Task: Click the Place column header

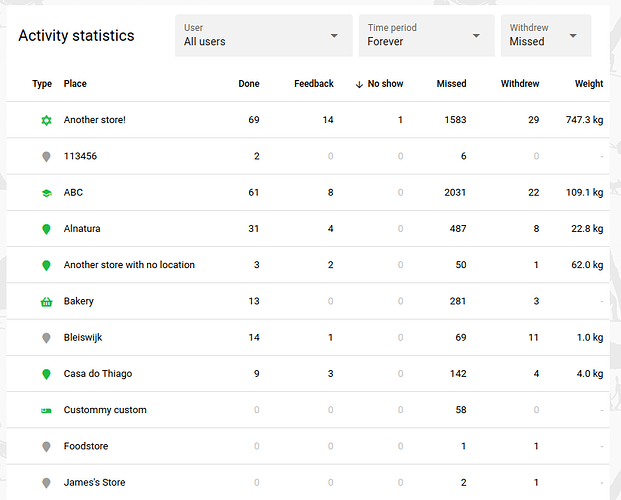Action: (x=75, y=84)
